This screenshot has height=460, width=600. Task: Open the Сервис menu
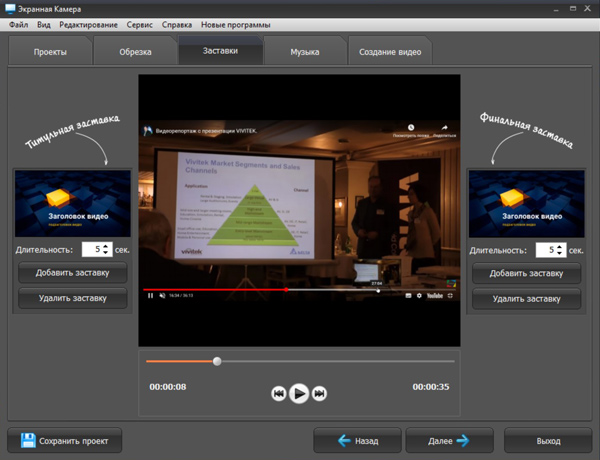click(140, 25)
